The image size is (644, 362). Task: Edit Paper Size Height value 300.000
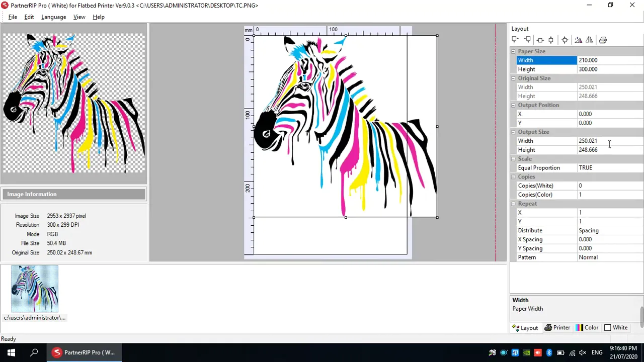point(610,69)
